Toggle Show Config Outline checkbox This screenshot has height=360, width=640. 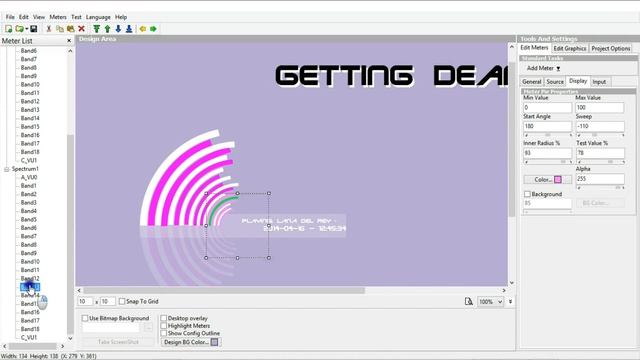pyautogui.click(x=164, y=333)
